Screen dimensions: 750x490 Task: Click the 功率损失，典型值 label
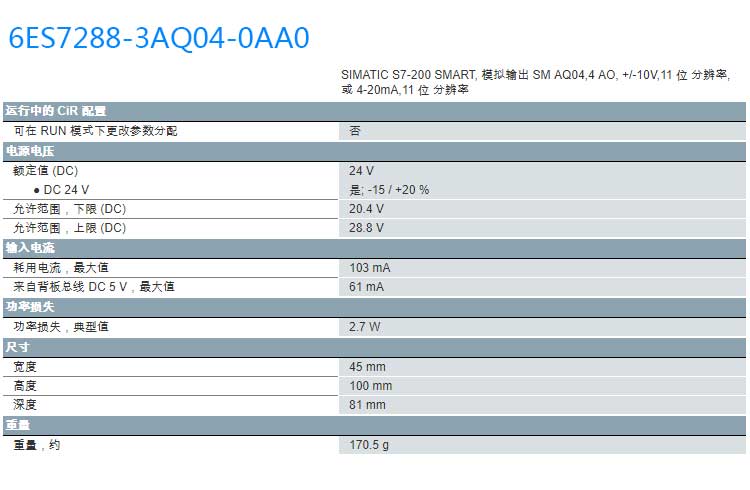pyautogui.click(x=61, y=327)
